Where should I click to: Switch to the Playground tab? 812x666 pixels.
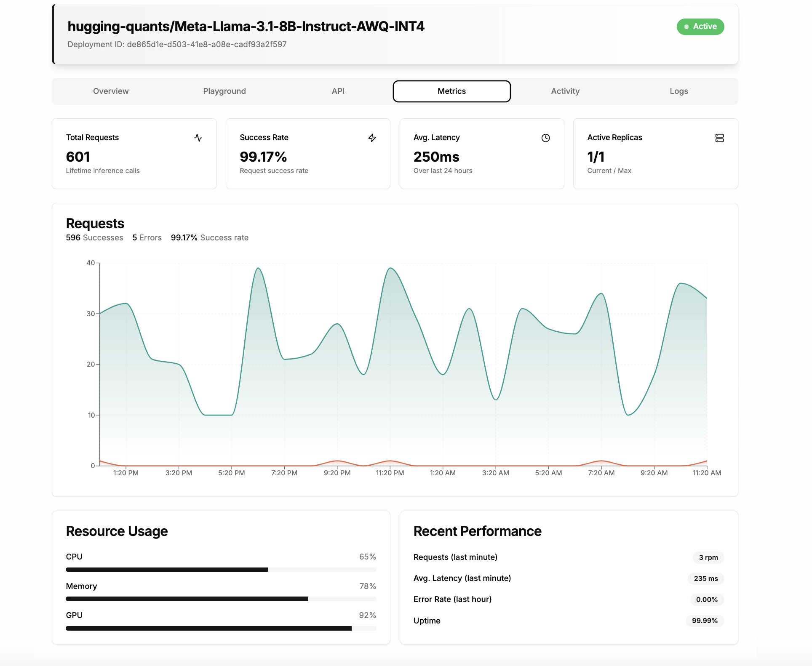click(x=224, y=91)
